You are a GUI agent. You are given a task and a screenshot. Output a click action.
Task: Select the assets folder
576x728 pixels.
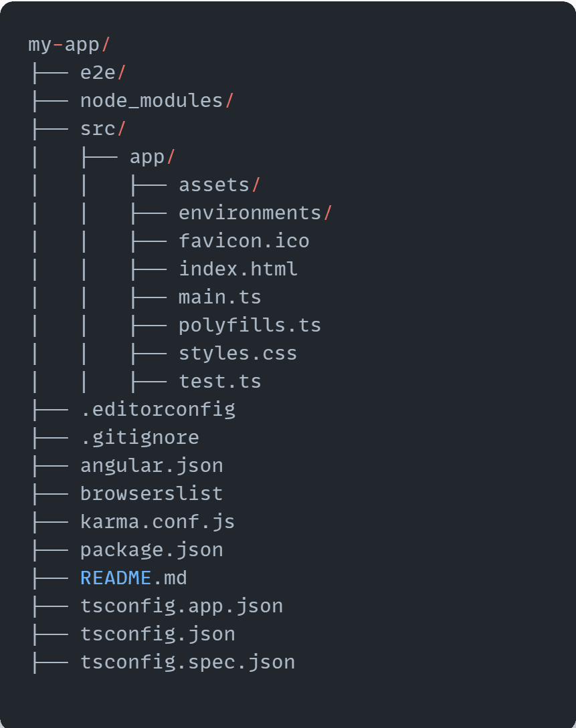219,185
